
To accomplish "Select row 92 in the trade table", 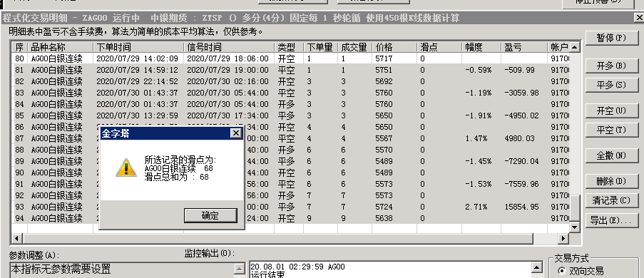I will tap(290, 195).
